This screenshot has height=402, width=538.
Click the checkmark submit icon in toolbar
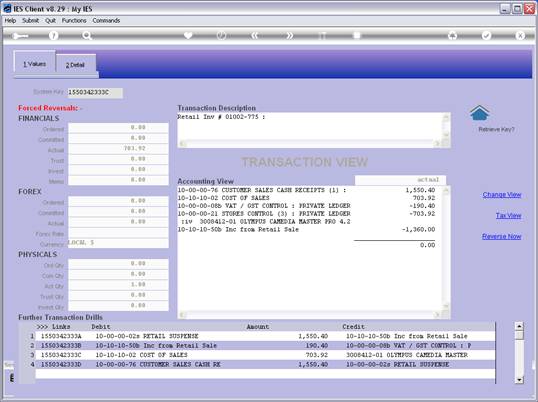(486, 35)
